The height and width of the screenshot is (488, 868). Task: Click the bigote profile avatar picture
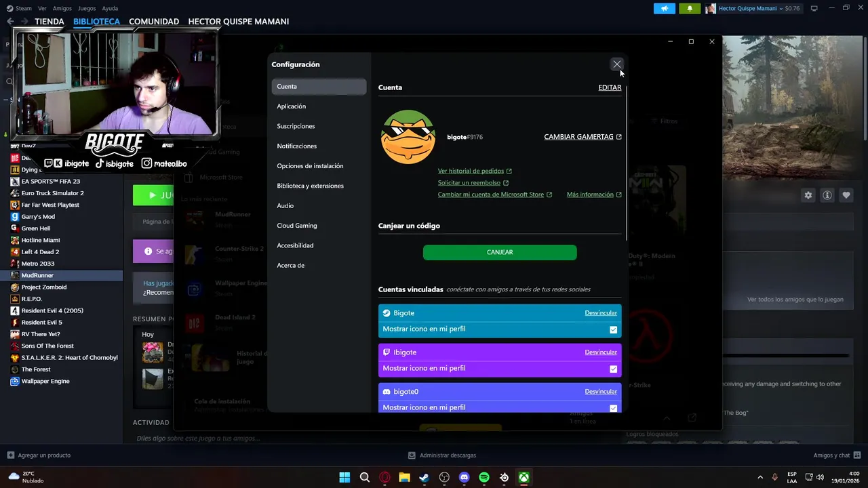point(408,137)
